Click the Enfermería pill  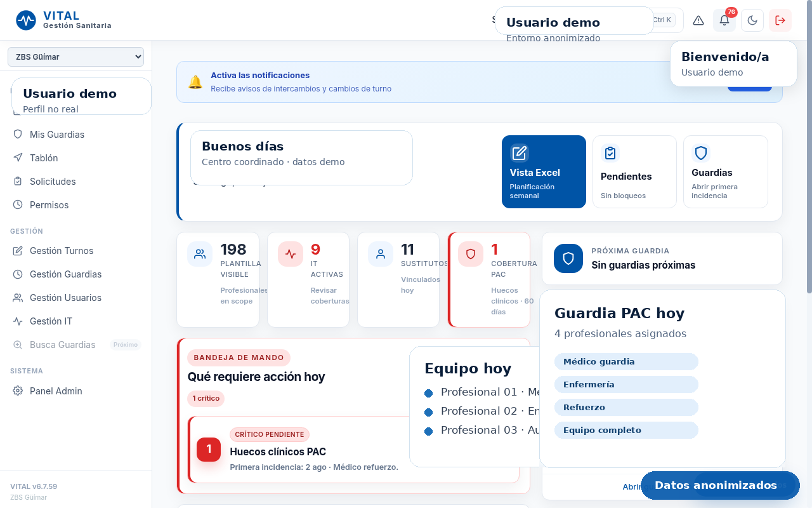[626, 384]
